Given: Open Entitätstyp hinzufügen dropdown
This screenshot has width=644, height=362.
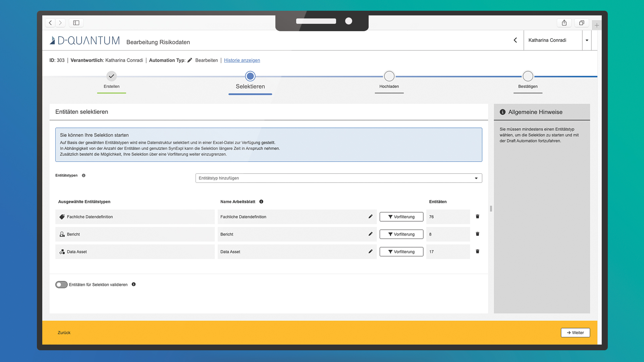Looking at the screenshot, I should [338, 178].
